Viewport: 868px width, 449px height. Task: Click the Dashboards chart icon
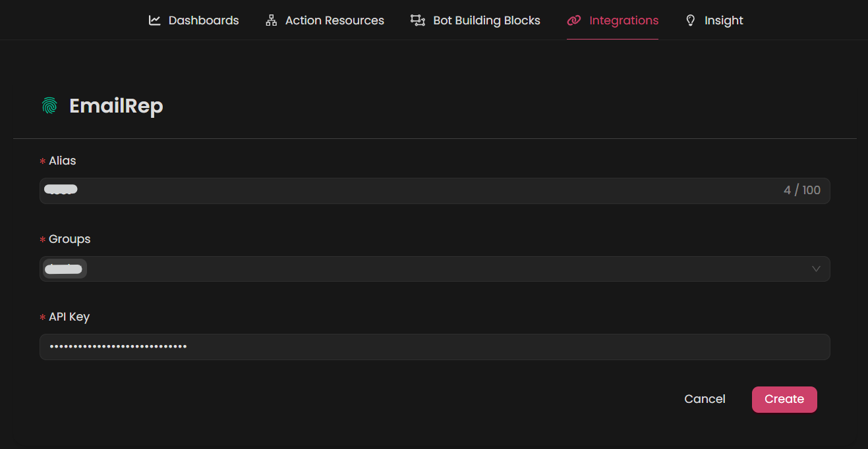pos(155,20)
